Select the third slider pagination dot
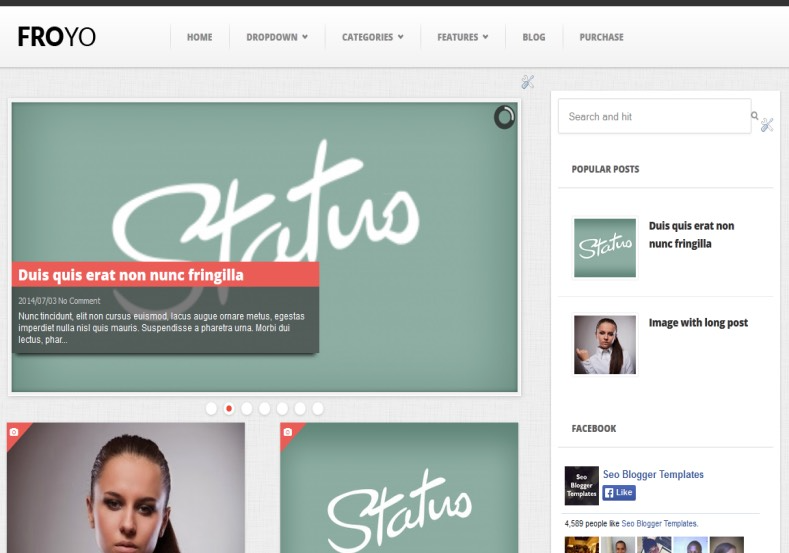Viewport: 789px width, 553px height. [x=247, y=409]
